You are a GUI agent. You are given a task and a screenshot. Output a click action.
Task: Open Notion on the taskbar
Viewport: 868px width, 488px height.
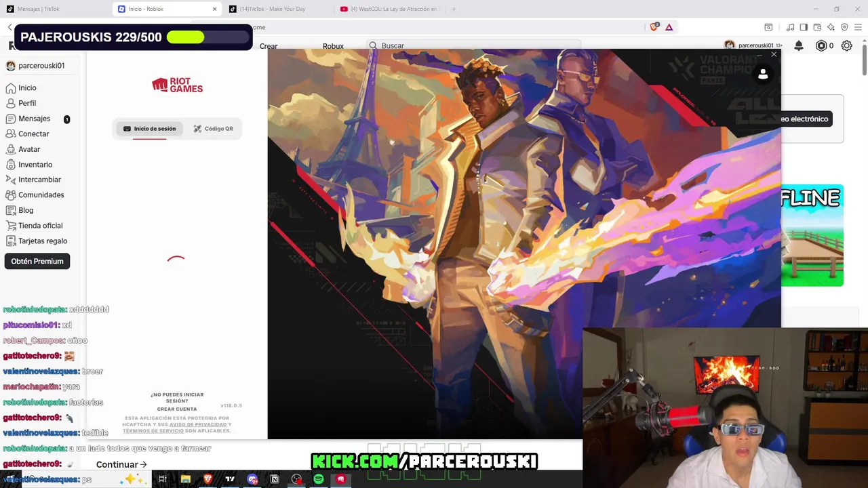point(274,479)
